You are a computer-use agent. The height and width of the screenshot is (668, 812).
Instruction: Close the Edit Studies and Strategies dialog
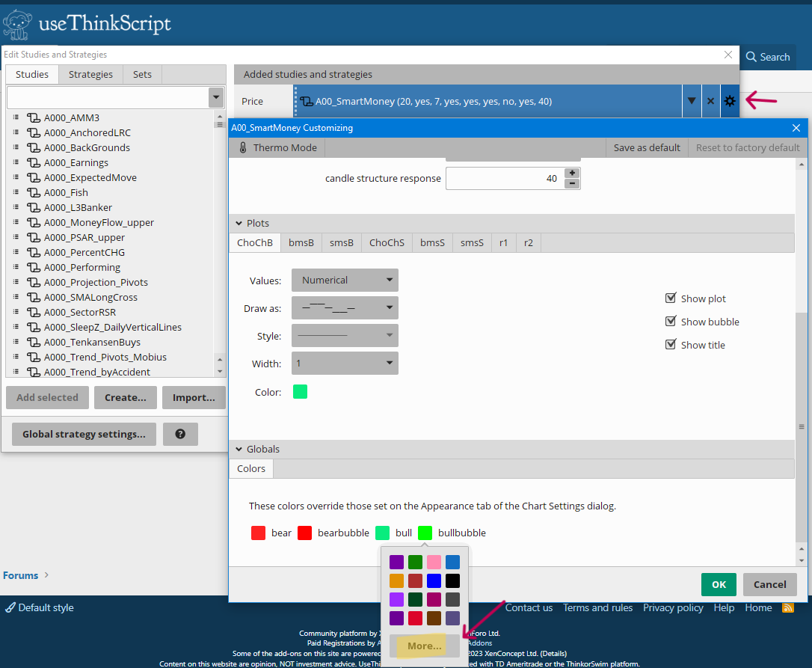click(728, 55)
